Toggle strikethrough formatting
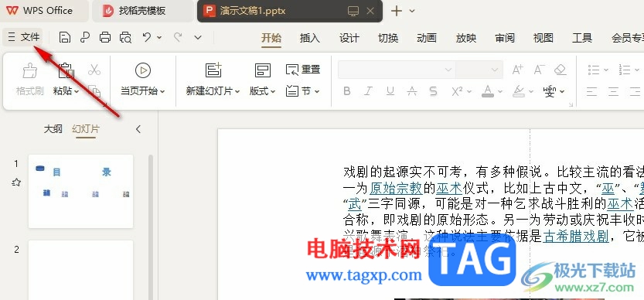 pyautogui.click(x=411, y=91)
